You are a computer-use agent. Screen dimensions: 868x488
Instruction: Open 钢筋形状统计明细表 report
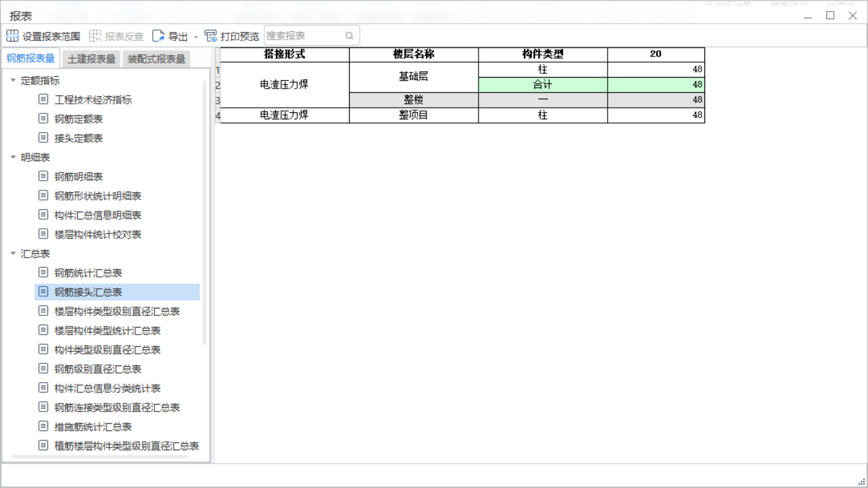(98, 196)
